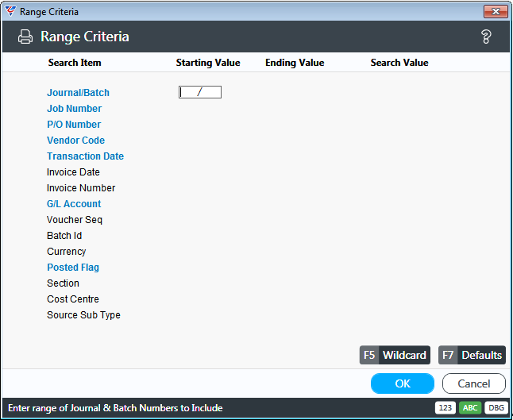Click the printer icon in header
The image size is (513, 420).
tap(25, 37)
